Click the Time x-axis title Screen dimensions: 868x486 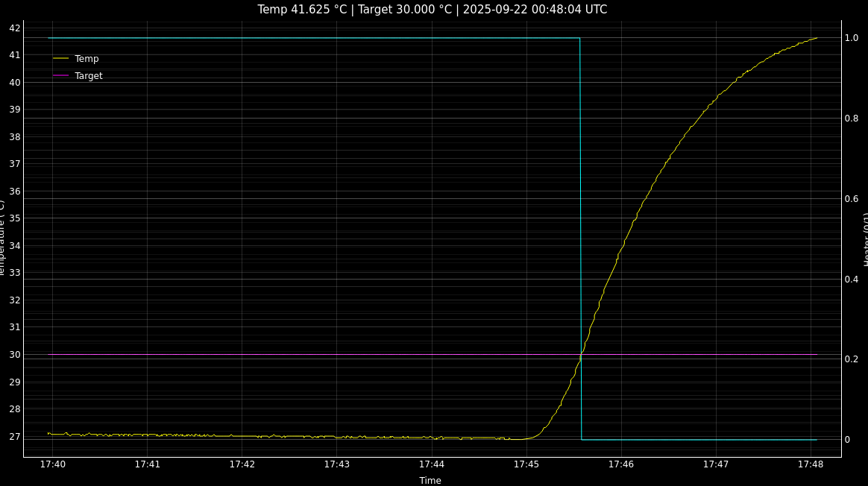[430, 481]
